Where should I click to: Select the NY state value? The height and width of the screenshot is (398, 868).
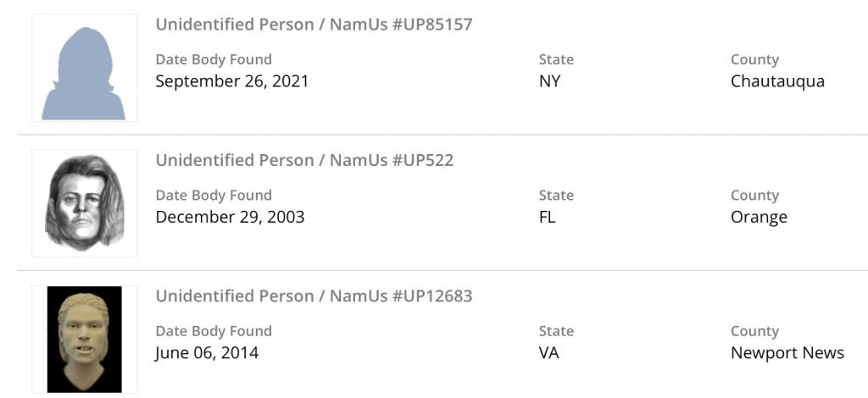click(x=550, y=81)
